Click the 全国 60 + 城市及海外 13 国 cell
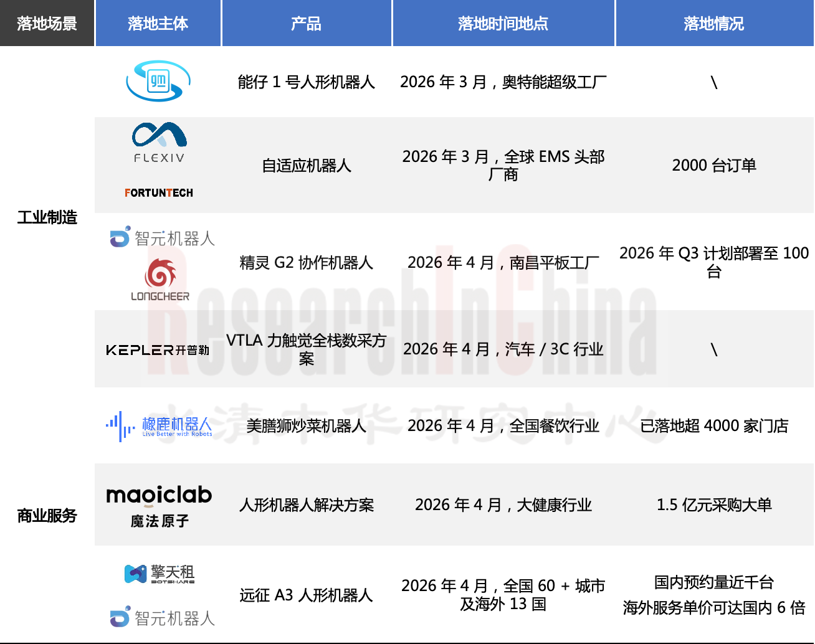Image resolution: width=815 pixels, height=644 pixels. click(503, 595)
